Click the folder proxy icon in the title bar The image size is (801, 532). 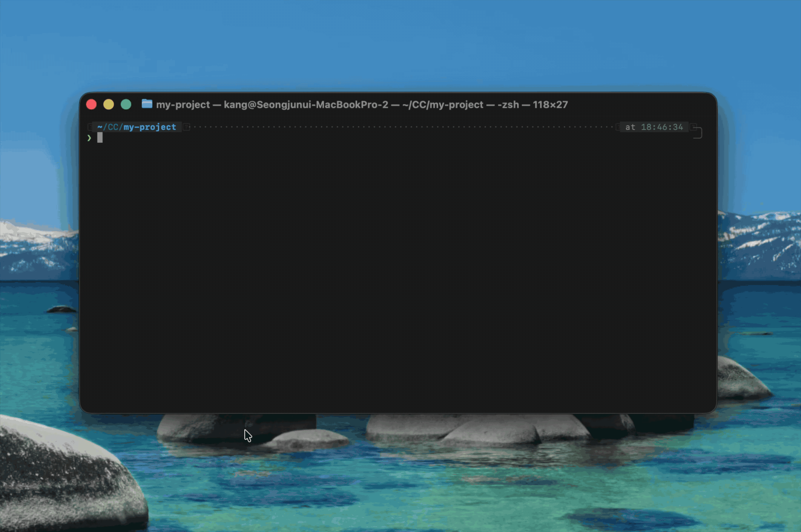146,104
